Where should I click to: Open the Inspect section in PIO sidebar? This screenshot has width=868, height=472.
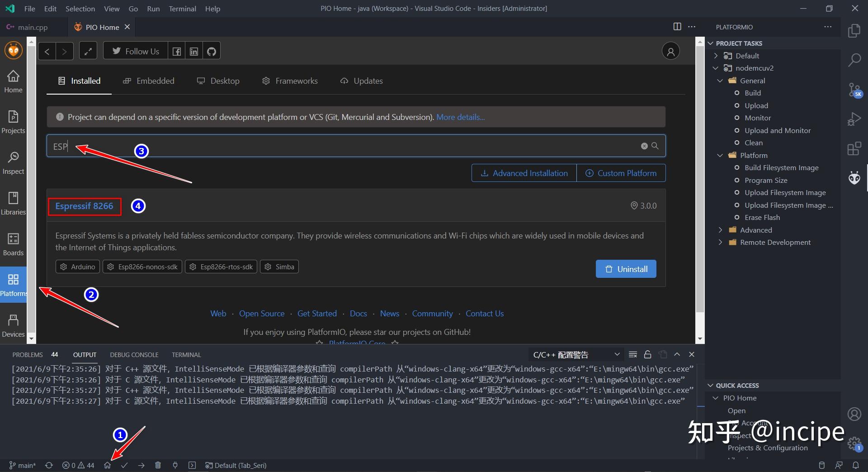click(x=13, y=163)
